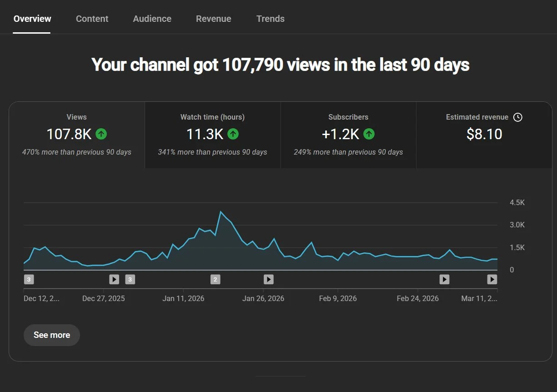Image resolution: width=557 pixels, height=392 pixels.
Task: Open the 3-video marker right of Dec 27
Action: (130, 279)
